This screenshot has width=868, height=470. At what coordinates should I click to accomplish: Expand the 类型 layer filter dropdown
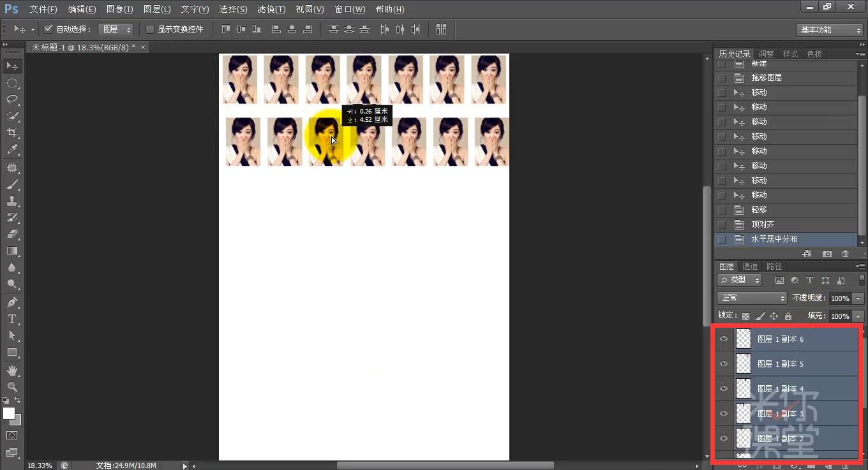[x=740, y=281]
